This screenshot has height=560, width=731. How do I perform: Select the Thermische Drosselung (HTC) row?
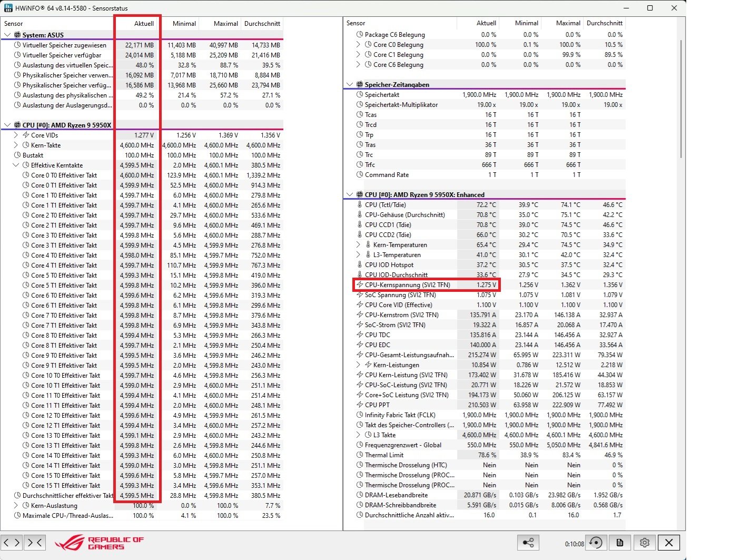485,465
